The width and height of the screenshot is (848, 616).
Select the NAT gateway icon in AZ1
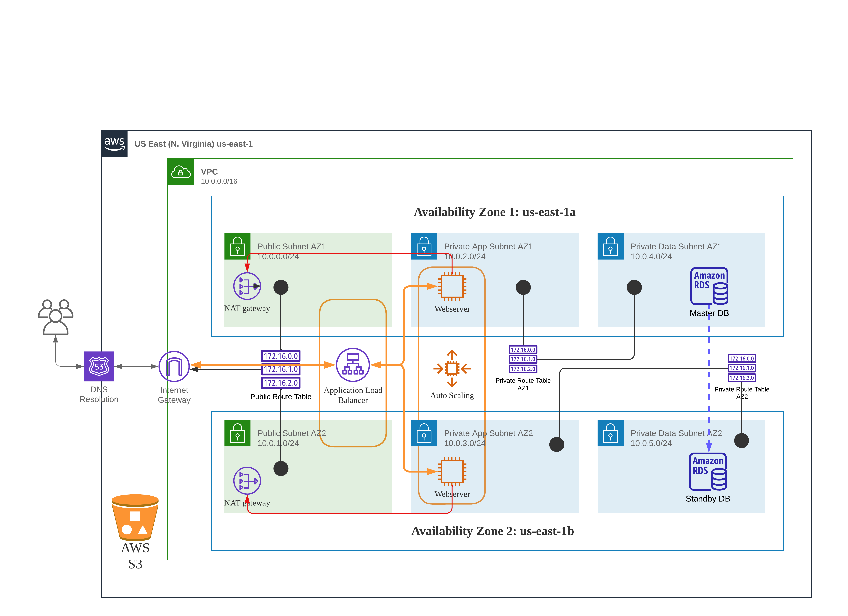coord(247,286)
